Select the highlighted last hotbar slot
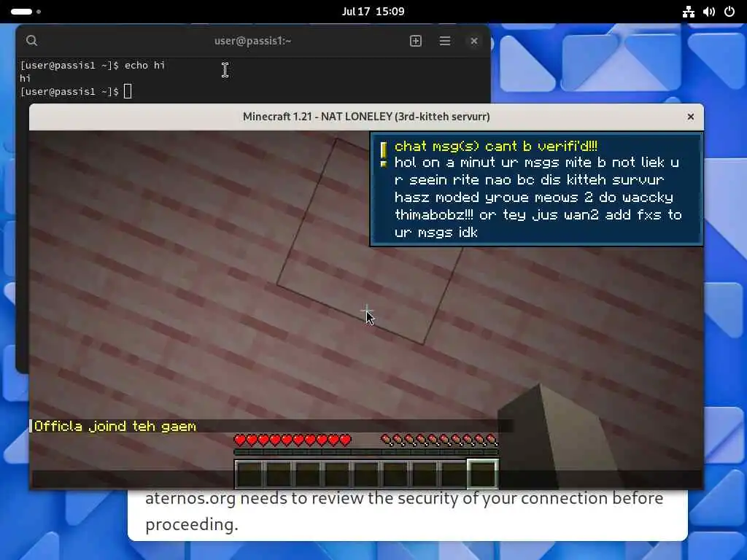This screenshot has height=560, width=747. click(483, 474)
